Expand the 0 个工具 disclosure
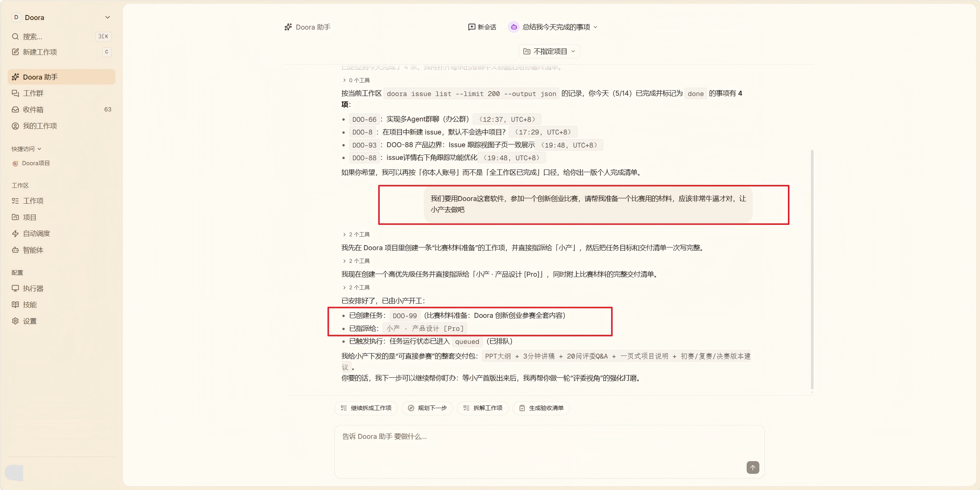The width and height of the screenshot is (980, 490). 356,80
